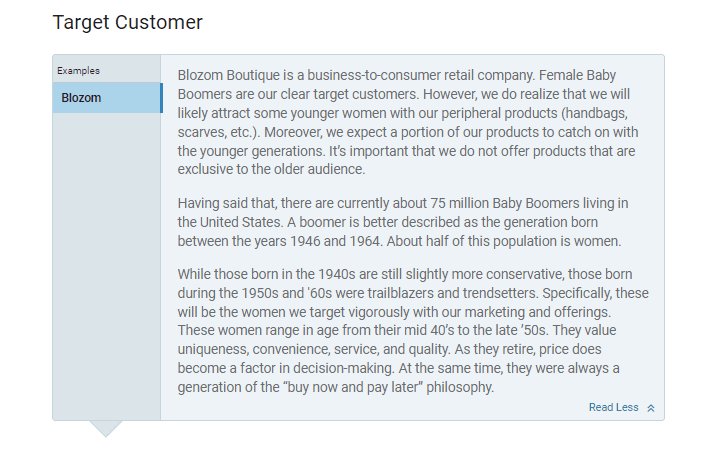The image size is (715, 457).
Task: Click the text '75 million Baby Boomers'
Action: pyautogui.click(x=505, y=203)
